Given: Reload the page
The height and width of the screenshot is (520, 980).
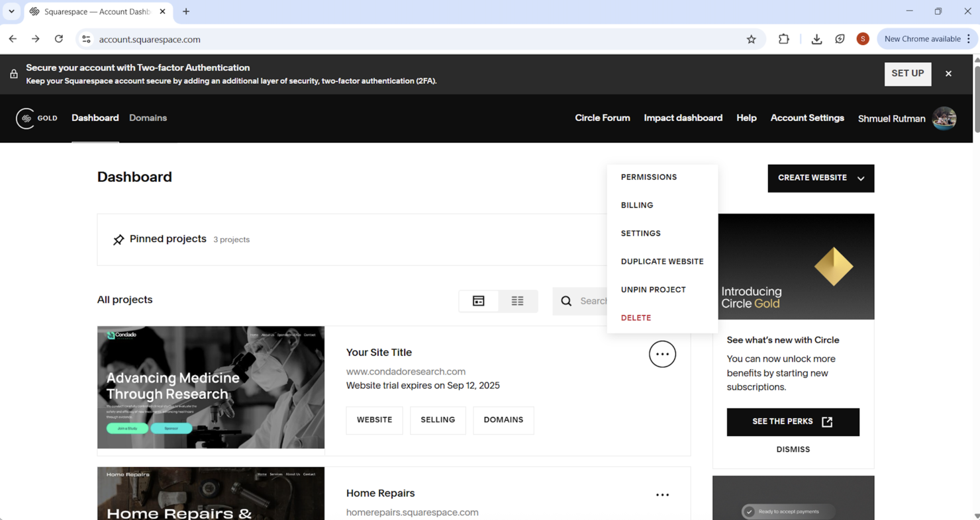Looking at the screenshot, I should (59, 39).
